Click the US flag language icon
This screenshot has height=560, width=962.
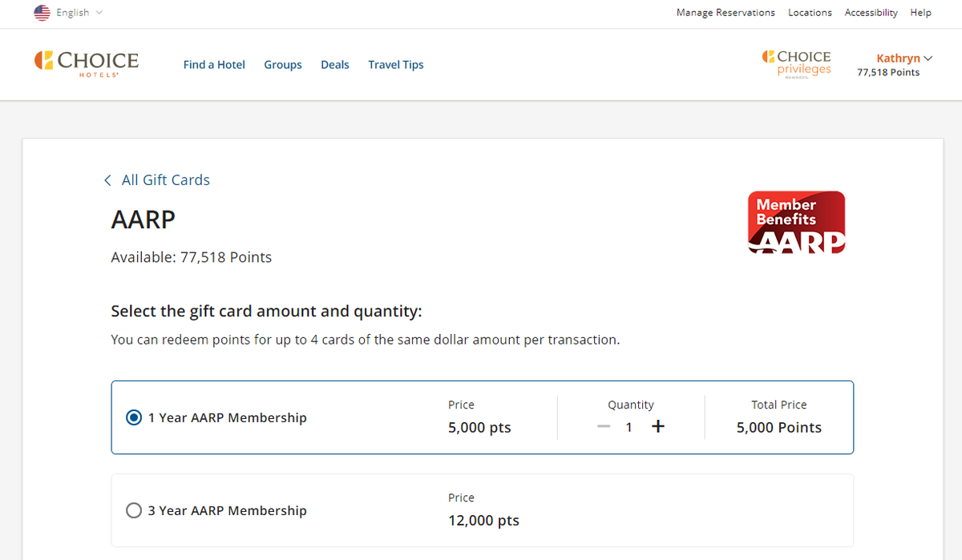[x=42, y=13]
